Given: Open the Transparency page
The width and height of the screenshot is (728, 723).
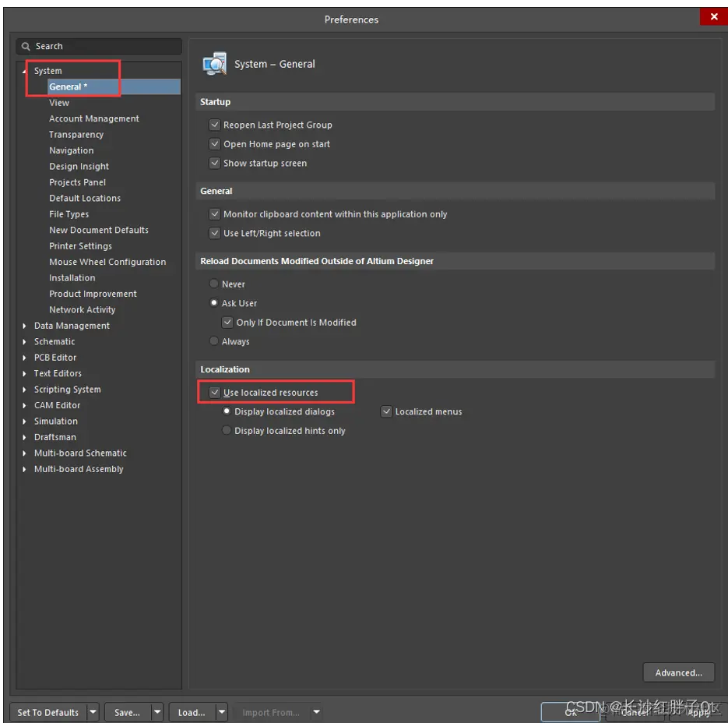Looking at the screenshot, I should point(76,135).
